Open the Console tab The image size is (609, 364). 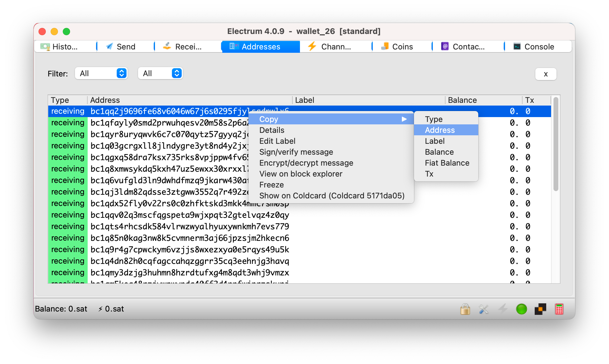click(x=539, y=47)
